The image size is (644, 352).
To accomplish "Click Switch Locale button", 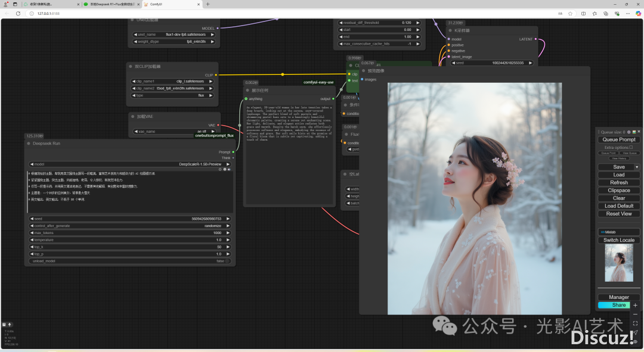I will 618,240.
